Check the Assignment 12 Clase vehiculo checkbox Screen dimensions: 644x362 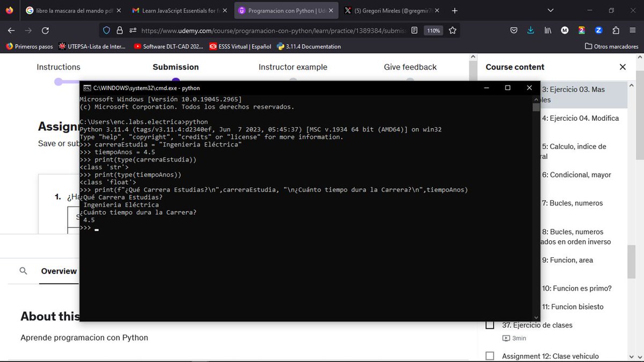coord(489,356)
